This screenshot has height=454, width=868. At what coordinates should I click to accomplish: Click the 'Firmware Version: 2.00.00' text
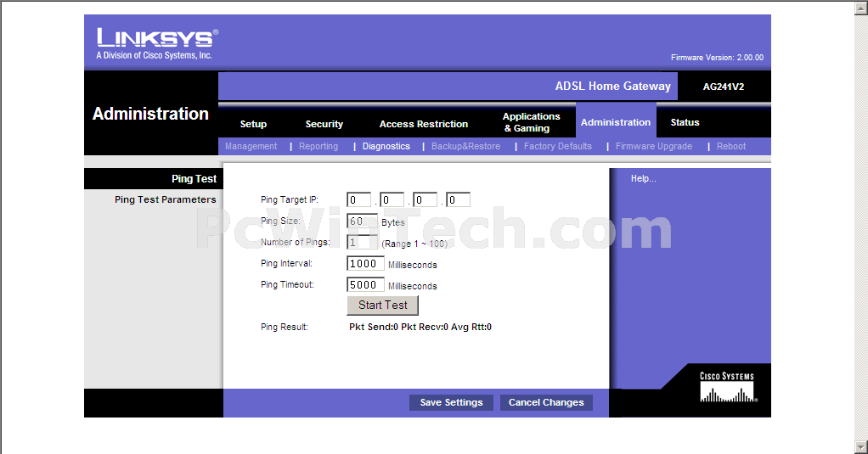pyautogui.click(x=717, y=58)
